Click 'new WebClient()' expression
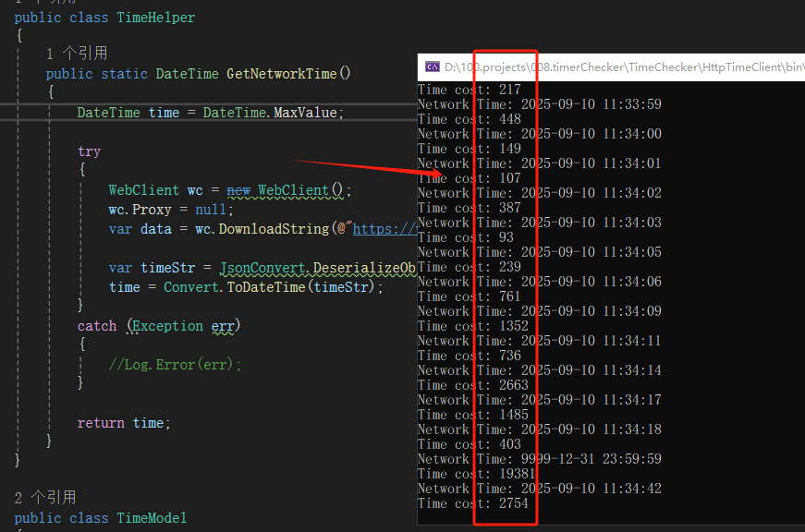 tap(285, 190)
